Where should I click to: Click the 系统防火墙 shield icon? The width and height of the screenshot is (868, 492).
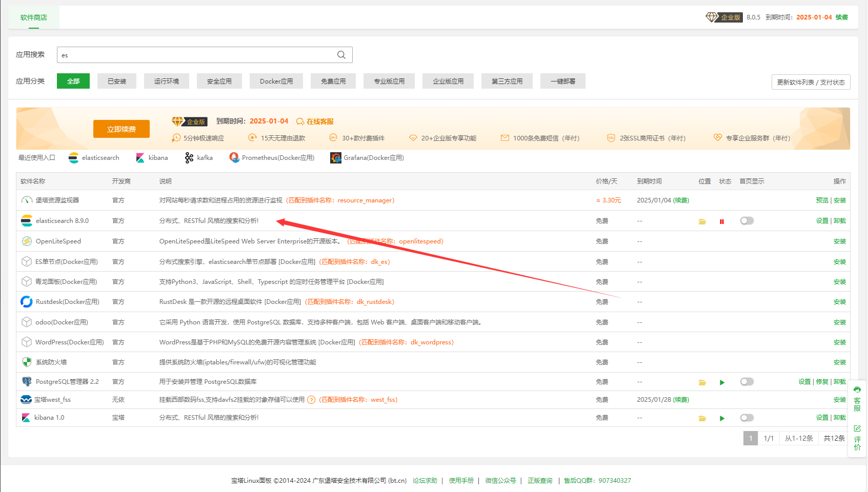(27, 362)
